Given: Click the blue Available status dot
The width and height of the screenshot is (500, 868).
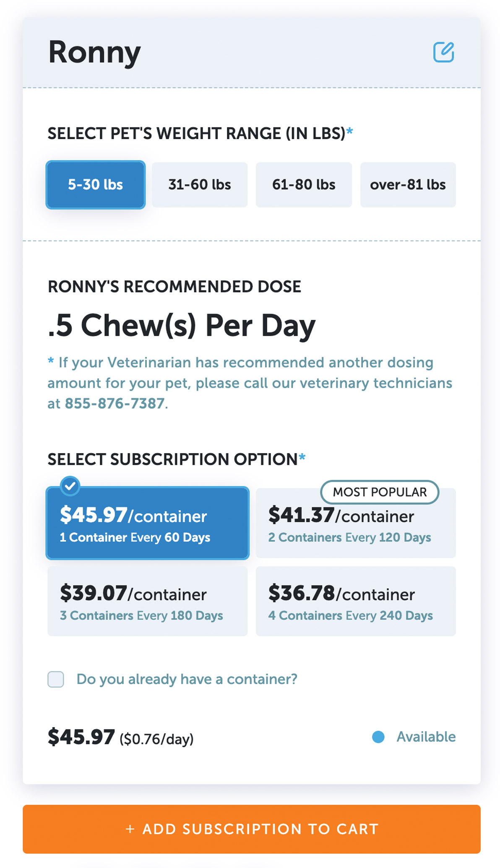Looking at the screenshot, I should (378, 736).
